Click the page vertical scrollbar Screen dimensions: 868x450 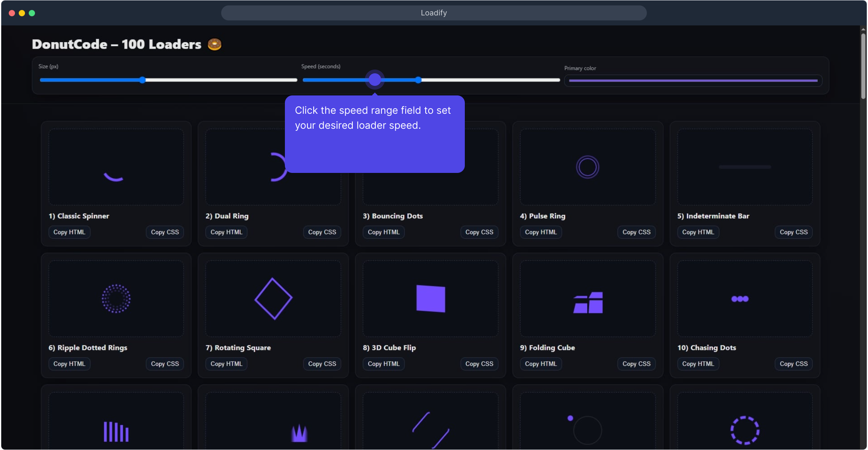863,67
